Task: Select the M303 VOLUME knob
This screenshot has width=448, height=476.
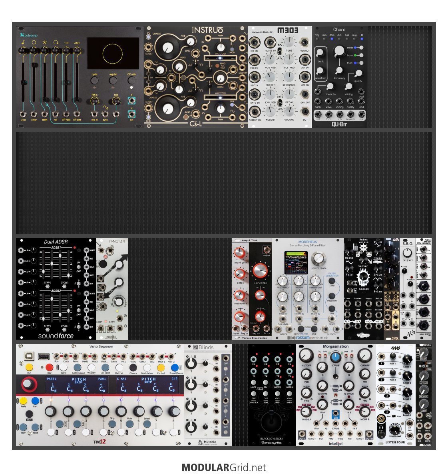Action: (289, 111)
